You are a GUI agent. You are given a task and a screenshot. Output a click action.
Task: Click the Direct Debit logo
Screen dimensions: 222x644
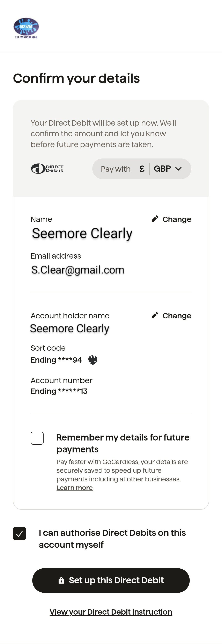tap(47, 169)
